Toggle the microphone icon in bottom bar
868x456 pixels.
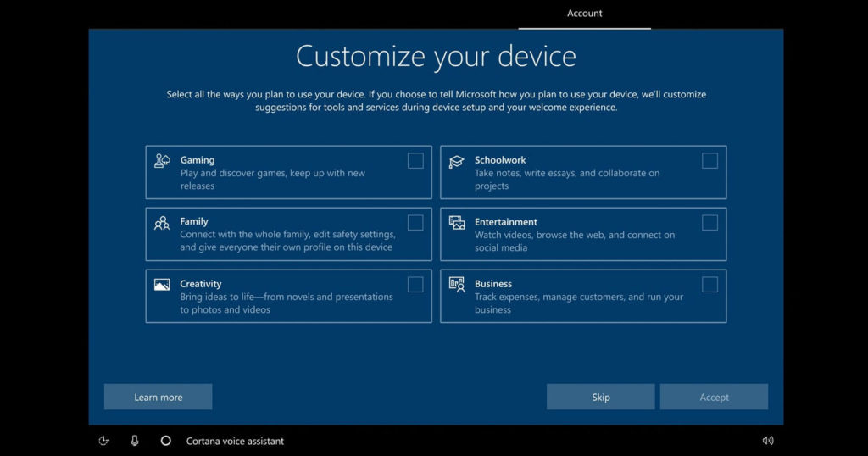point(135,441)
